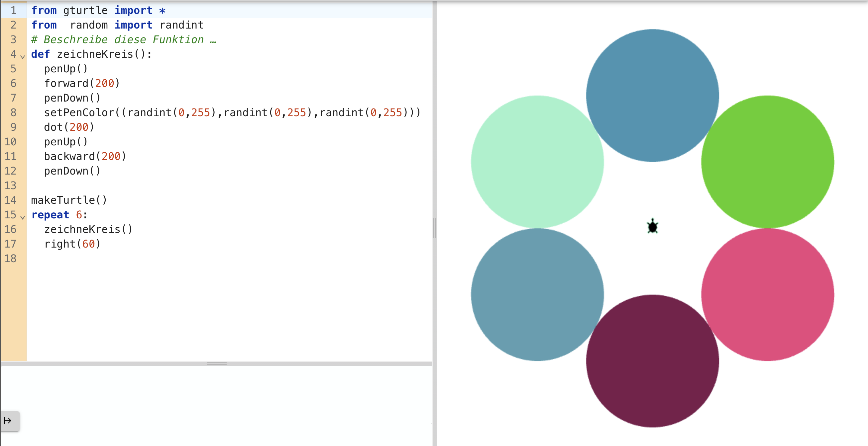The height and width of the screenshot is (446, 868).
Task: Click line number 1 in the gutter
Action: tap(14, 10)
